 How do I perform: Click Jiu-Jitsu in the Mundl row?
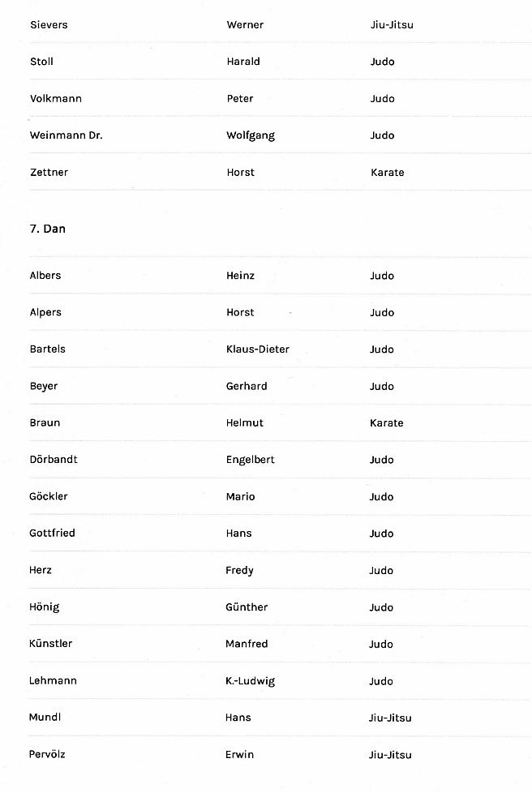391,718
